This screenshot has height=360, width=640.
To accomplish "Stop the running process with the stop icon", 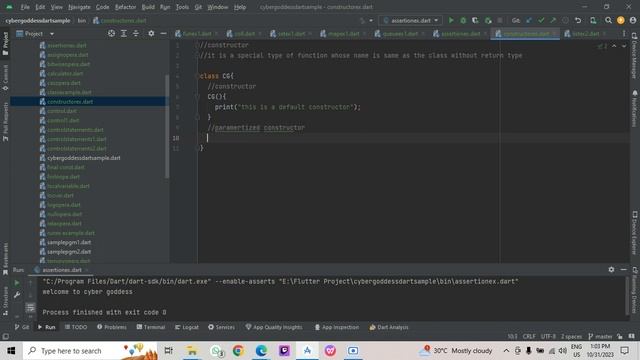I will [500, 20].
